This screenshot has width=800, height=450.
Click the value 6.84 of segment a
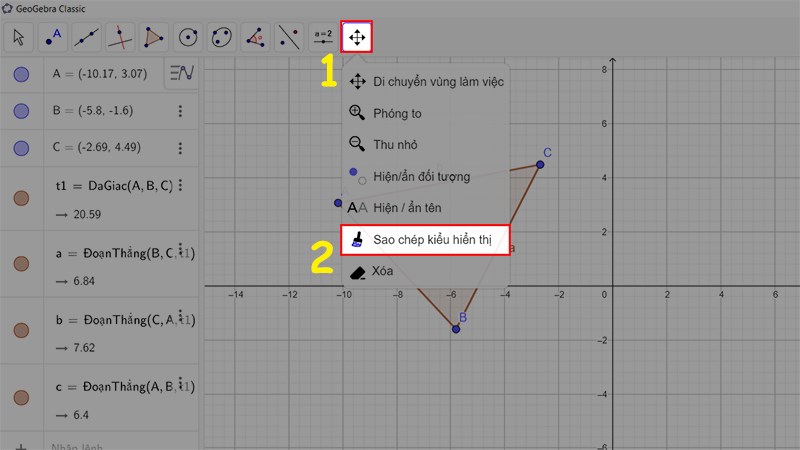84,281
